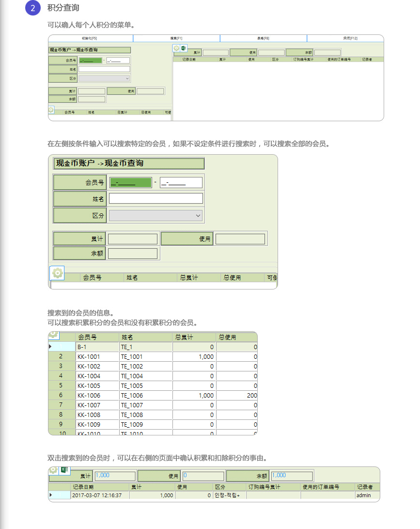This screenshot has height=529, width=420.
Task: Click the Excel export icon in the top overview screenshot
Action: tap(184, 48)
